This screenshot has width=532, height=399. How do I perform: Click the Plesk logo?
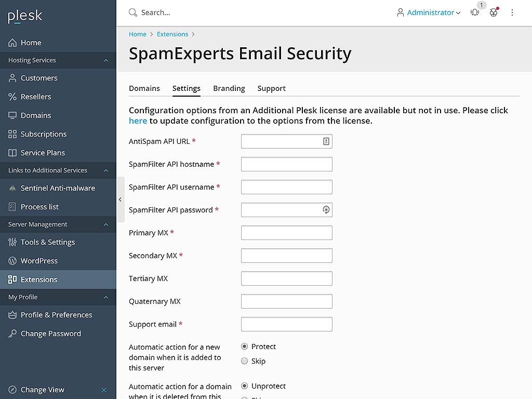[x=24, y=16]
